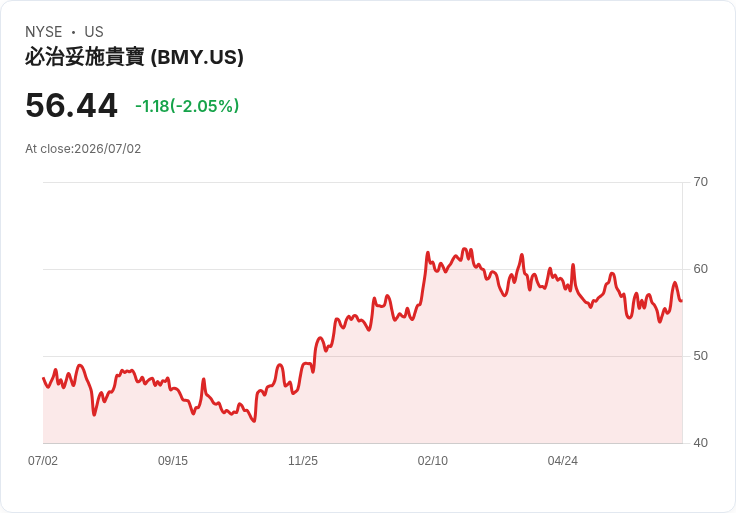Image resolution: width=736 pixels, height=513 pixels.
Task: Click the 11/25 x-axis date label
Action: pyautogui.click(x=303, y=461)
